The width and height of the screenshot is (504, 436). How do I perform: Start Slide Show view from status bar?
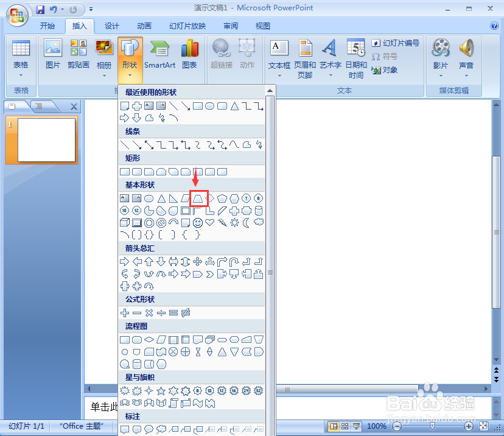tap(356, 426)
